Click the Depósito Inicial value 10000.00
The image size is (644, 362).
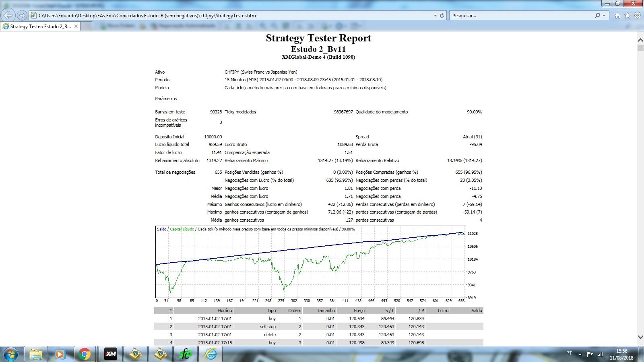point(213,137)
